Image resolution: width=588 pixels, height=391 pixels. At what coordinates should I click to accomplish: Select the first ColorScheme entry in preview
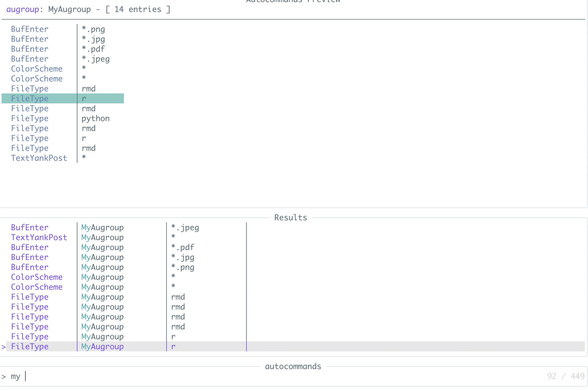tap(37, 69)
